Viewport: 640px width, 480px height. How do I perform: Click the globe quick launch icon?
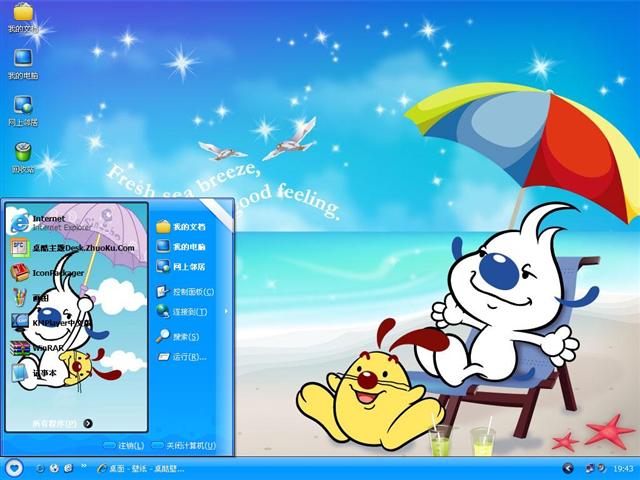click(54, 468)
